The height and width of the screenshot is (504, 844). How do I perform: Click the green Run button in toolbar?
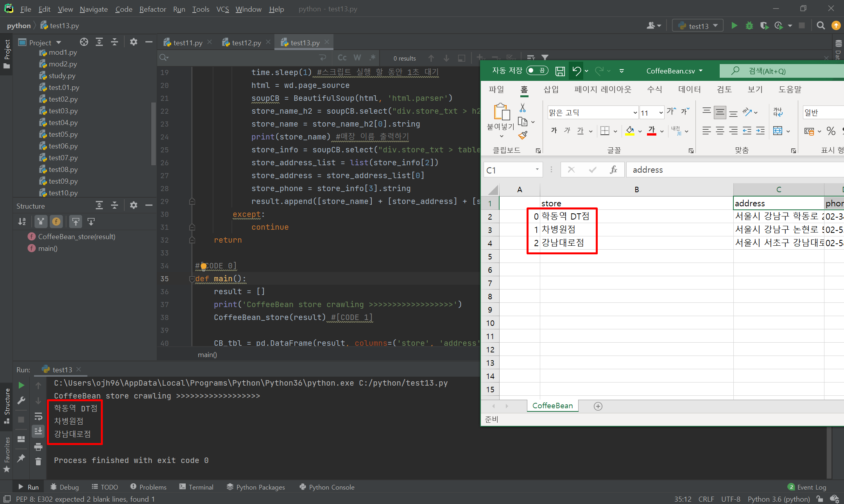pos(734,26)
